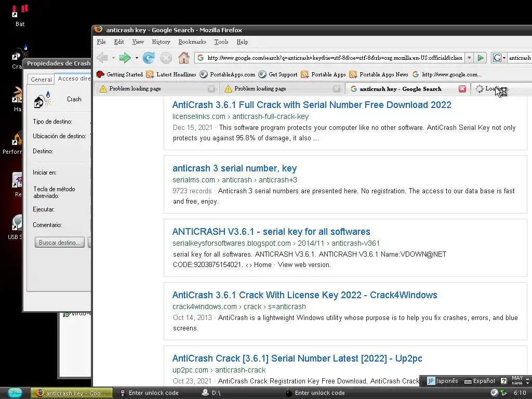The width and height of the screenshot is (532, 399).
Task: Click Crash shortcut icon in Propiedades dialog
Action: click(42, 99)
